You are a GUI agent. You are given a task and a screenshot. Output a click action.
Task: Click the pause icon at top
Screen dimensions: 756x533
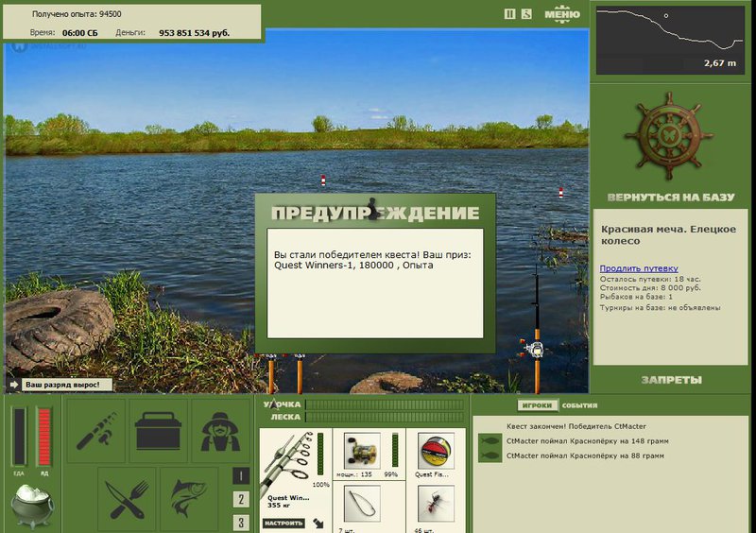[x=509, y=14]
